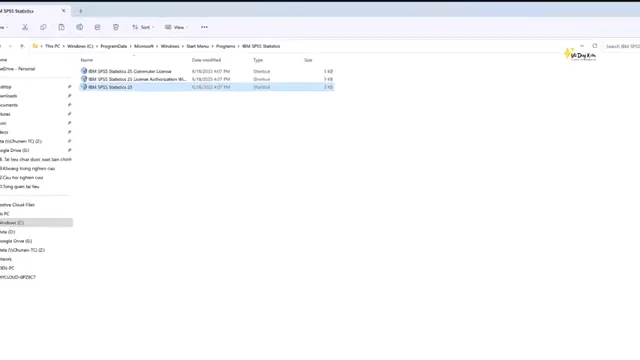Open the '3.Khoang trong nghien cuu' folder
Screen dimensions: 640x360
click(27, 169)
